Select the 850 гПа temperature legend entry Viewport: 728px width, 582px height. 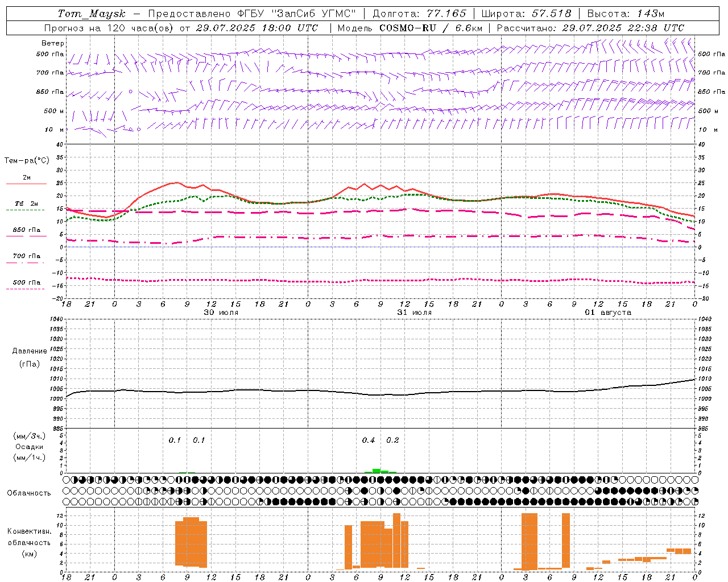click(x=26, y=230)
